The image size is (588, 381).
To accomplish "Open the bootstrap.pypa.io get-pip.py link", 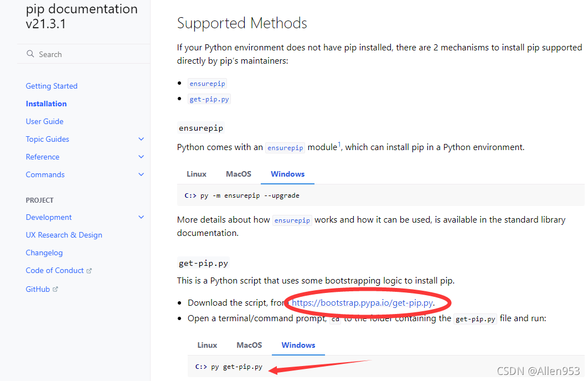I will tap(363, 302).
